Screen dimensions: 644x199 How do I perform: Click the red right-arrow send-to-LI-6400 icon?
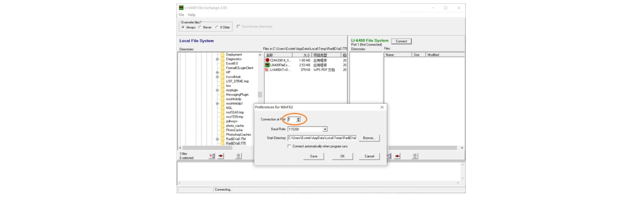tap(221, 156)
